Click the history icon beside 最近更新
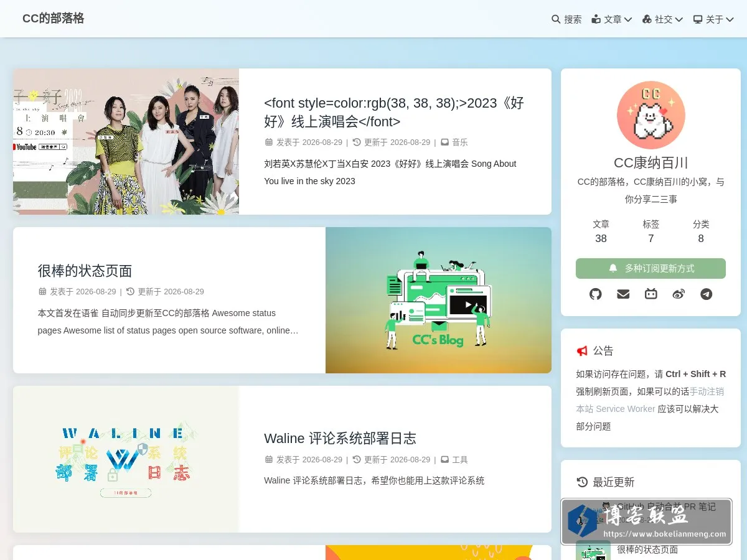This screenshot has width=747, height=560. [x=582, y=482]
